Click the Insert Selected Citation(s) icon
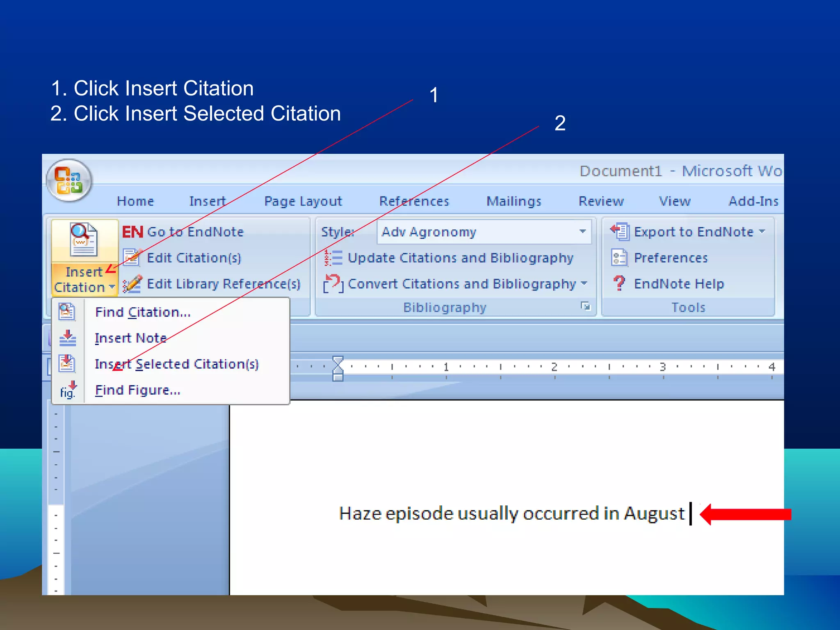840x630 pixels. (67, 364)
